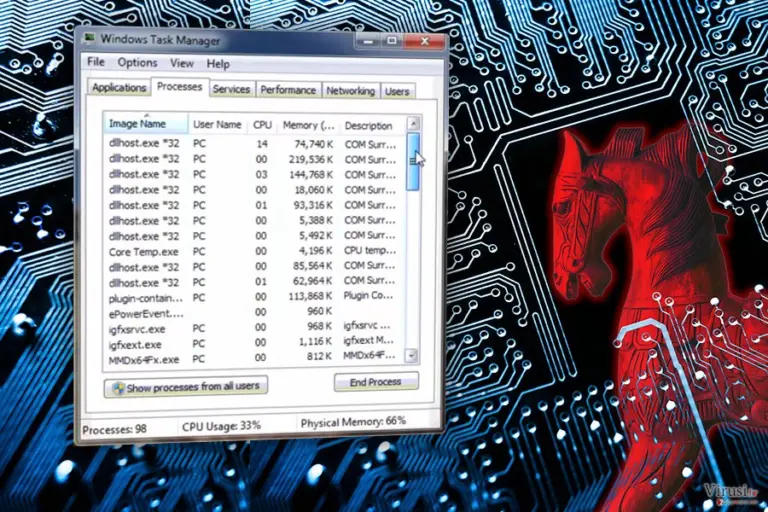Select the Core Temp.exe process
This screenshot has width=768, height=512.
253,251
